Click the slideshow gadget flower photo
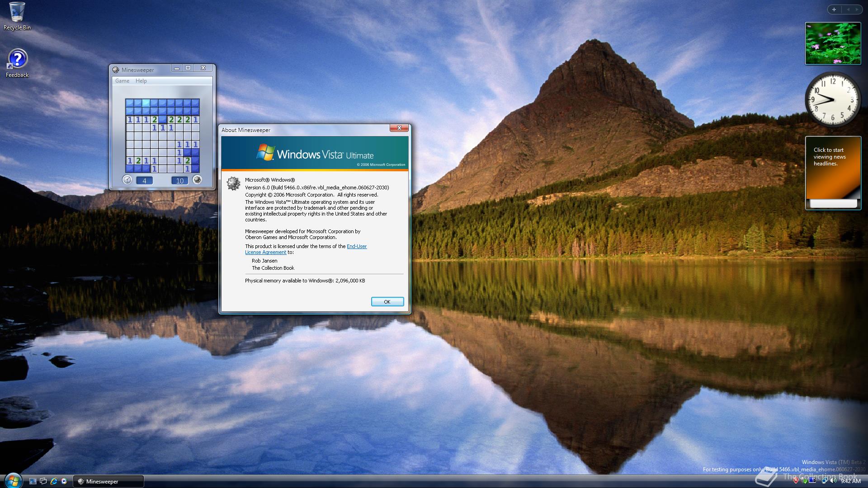Image resolution: width=868 pixels, height=488 pixels. pyautogui.click(x=833, y=43)
